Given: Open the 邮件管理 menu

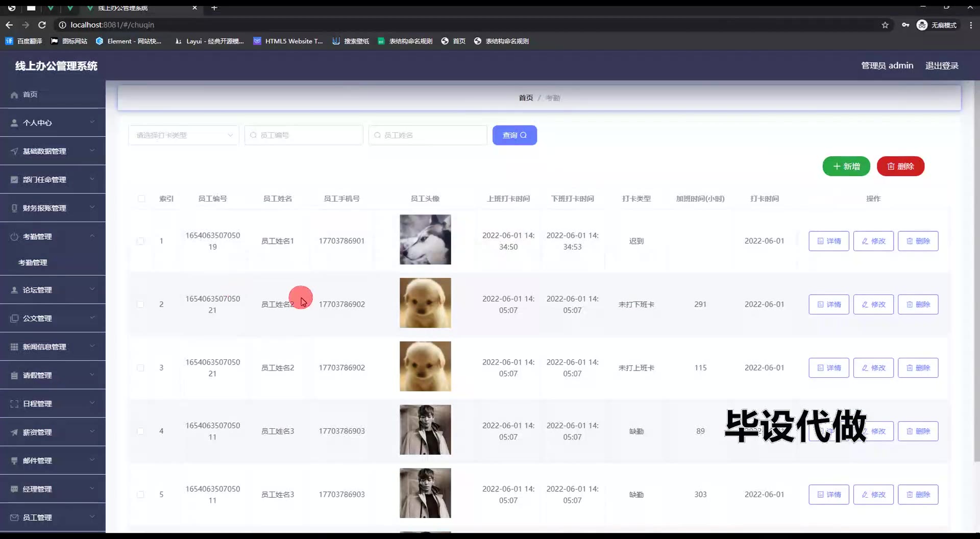Looking at the screenshot, I should pos(53,461).
